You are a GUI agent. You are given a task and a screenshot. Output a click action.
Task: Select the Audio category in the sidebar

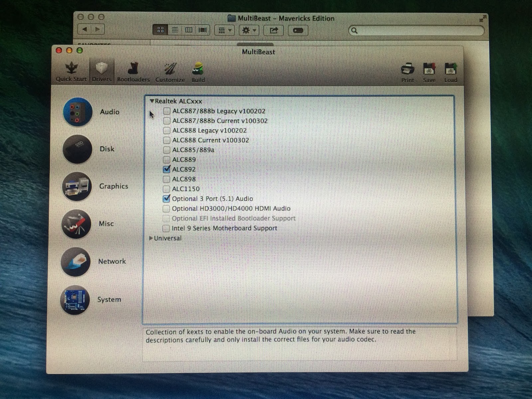tap(77, 112)
